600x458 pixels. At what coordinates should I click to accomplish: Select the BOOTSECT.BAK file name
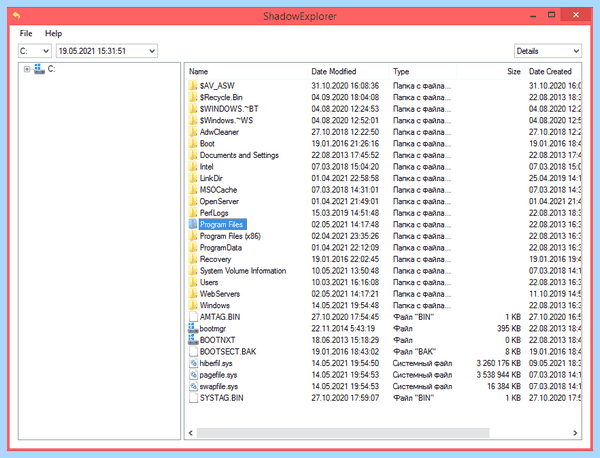click(228, 352)
